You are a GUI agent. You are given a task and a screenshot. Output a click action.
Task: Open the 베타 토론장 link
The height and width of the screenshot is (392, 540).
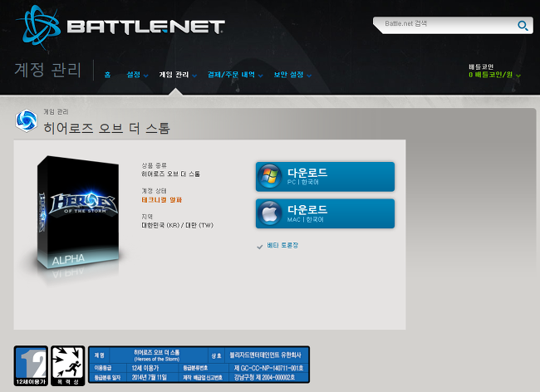pyautogui.click(x=282, y=245)
